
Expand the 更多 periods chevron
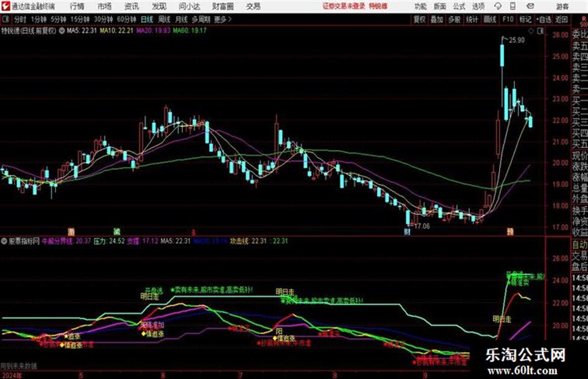pyautogui.click(x=223, y=19)
